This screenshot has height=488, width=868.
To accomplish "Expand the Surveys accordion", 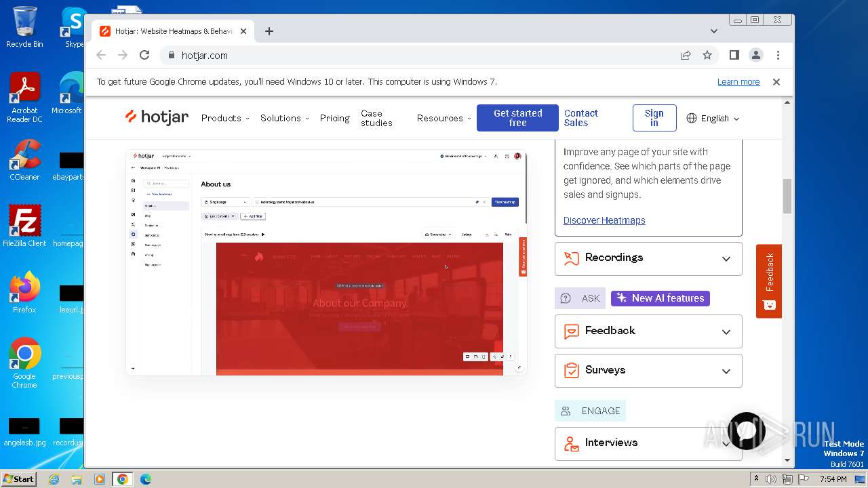I will pyautogui.click(x=648, y=370).
